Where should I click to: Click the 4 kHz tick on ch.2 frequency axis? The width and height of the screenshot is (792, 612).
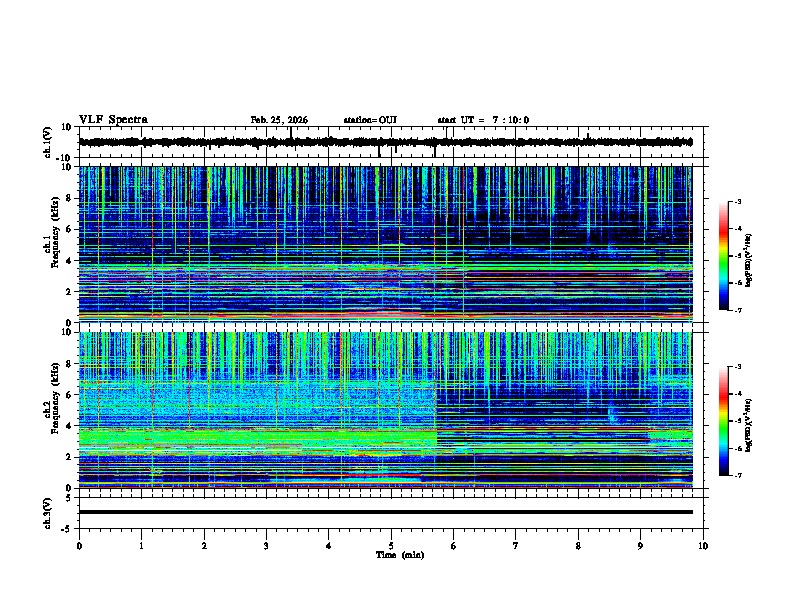(69, 426)
